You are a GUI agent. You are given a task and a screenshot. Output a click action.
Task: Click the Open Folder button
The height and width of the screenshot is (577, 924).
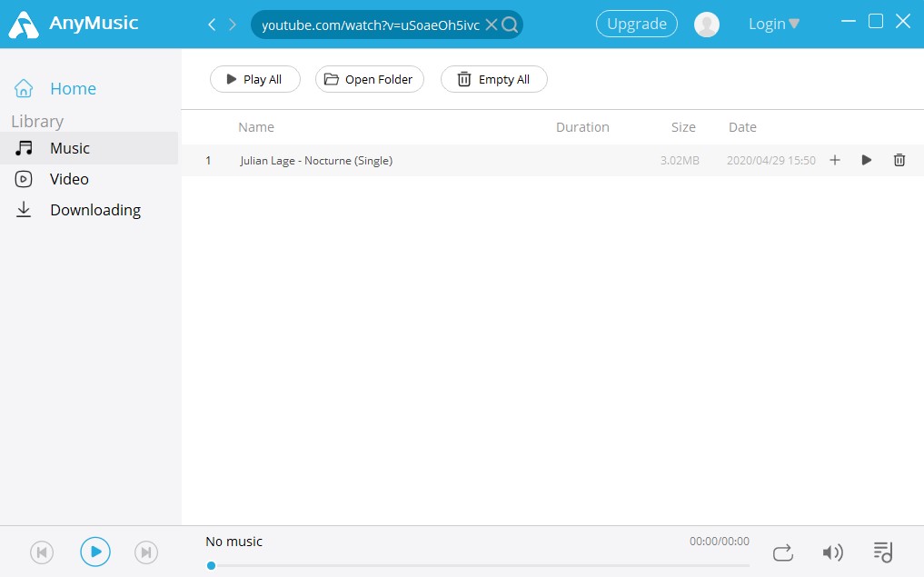coord(370,79)
